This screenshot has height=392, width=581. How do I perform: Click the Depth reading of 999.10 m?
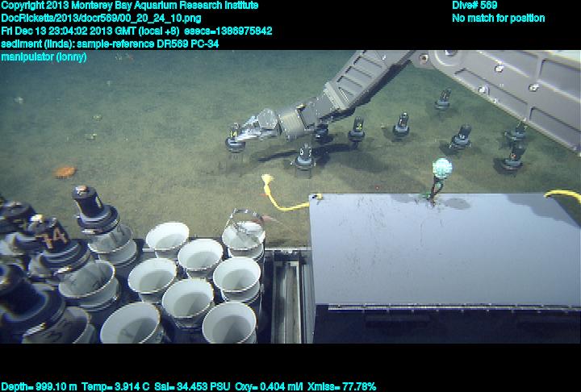(x=39, y=386)
